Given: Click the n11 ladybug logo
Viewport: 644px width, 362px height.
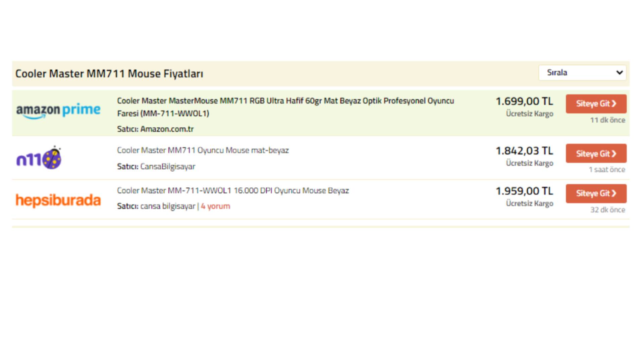Looking at the screenshot, I should coord(39,158).
